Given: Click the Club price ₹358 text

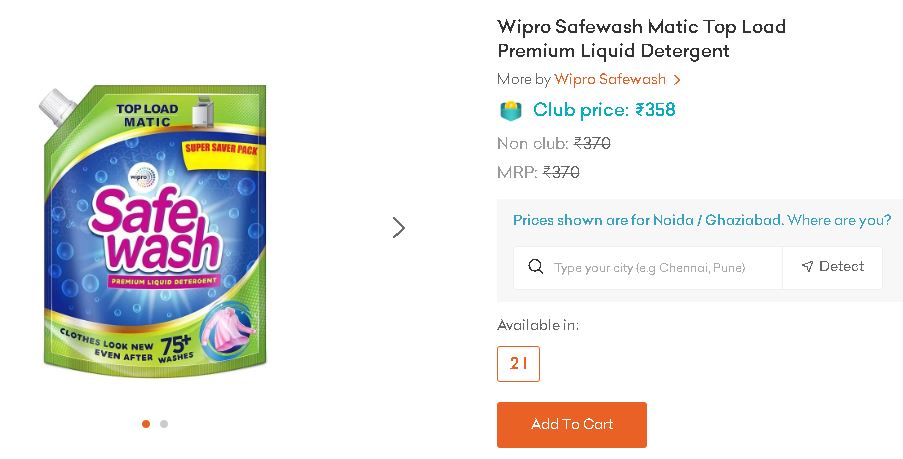Looking at the screenshot, I should 604,110.
